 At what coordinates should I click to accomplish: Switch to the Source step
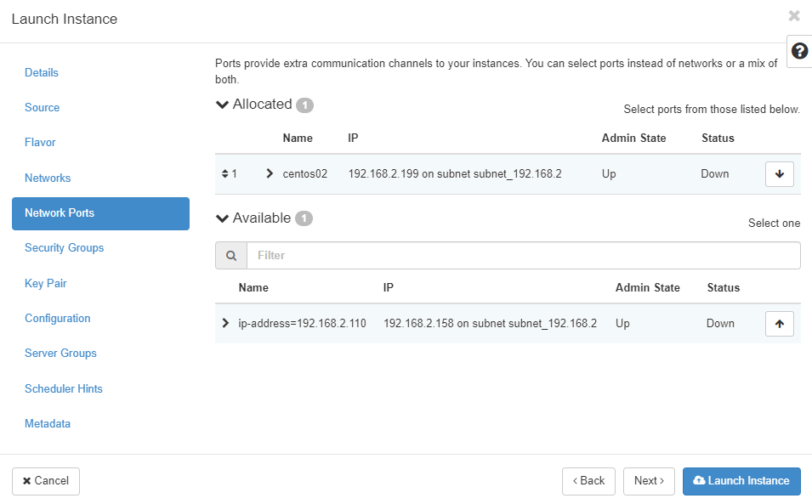pyautogui.click(x=43, y=108)
